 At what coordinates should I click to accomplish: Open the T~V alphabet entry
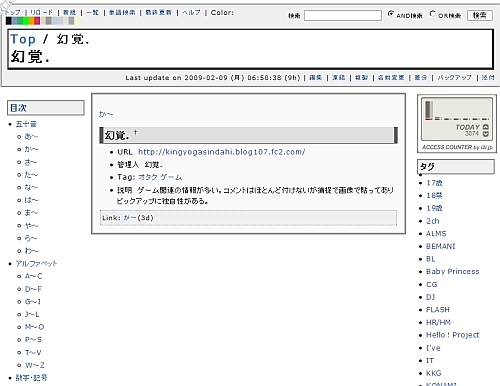(33, 353)
